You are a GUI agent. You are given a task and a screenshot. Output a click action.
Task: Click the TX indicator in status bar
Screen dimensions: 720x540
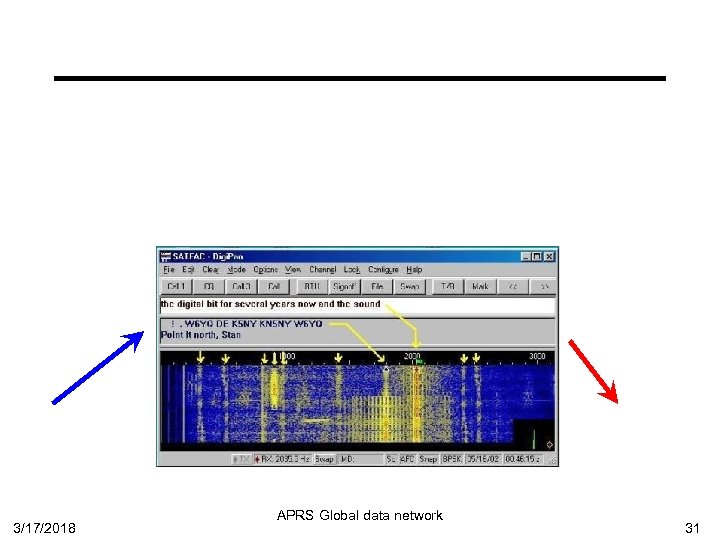click(242, 459)
